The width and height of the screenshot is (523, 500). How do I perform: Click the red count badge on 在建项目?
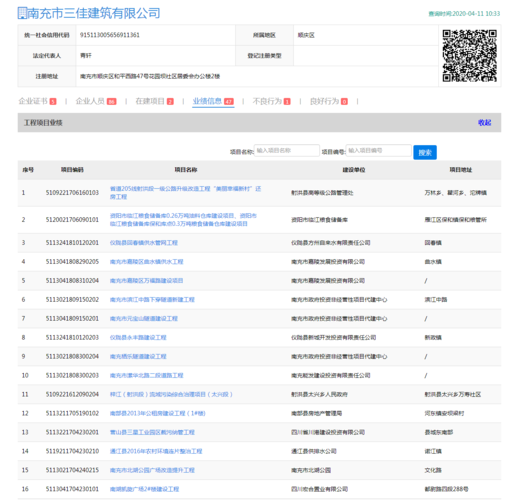tap(170, 102)
